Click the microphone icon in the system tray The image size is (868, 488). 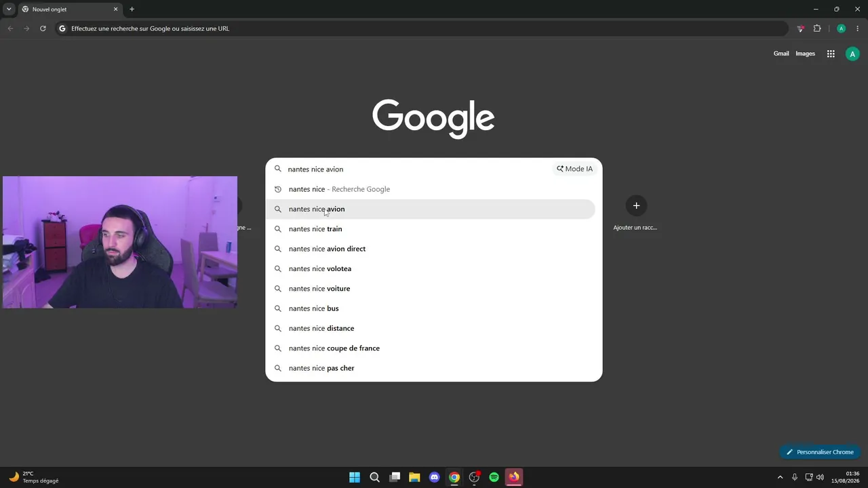click(x=795, y=477)
